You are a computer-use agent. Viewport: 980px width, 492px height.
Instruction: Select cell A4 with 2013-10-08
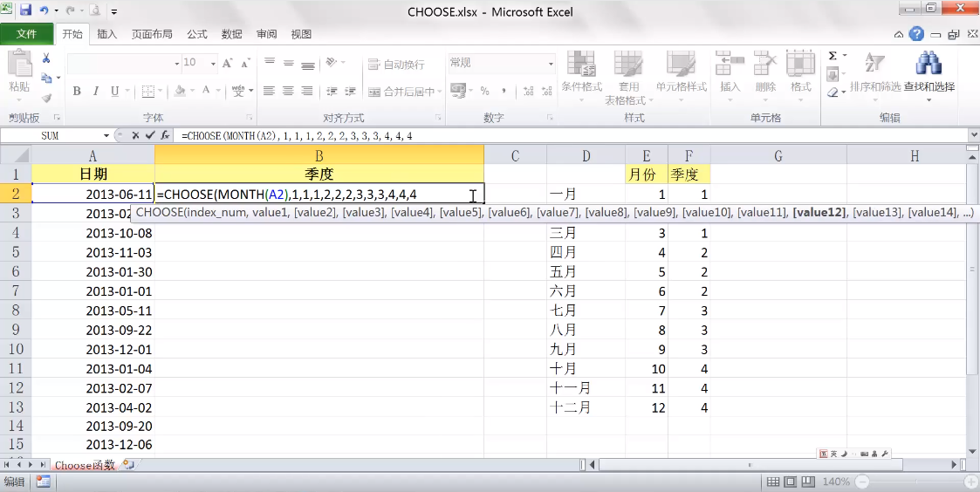(93, 233)
